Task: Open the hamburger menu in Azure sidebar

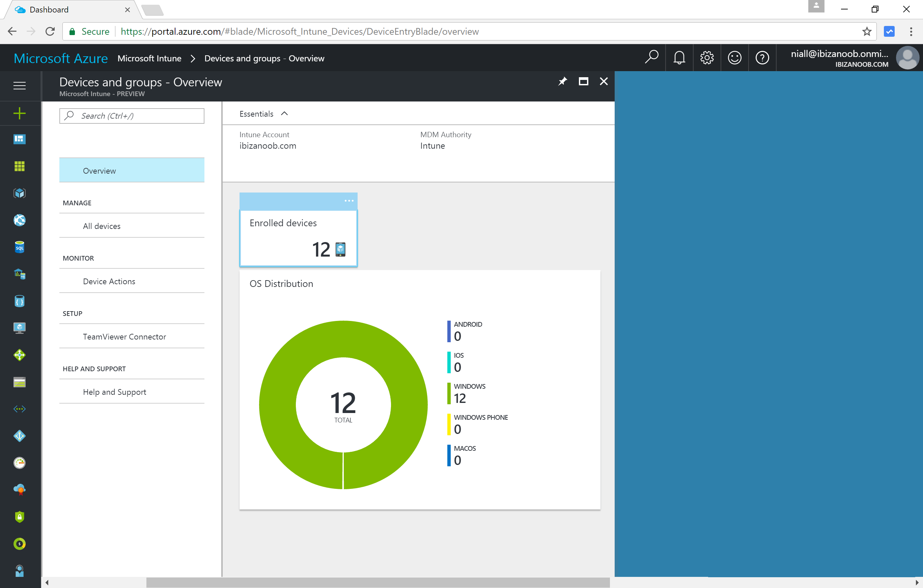Action: tap(20, 86)
